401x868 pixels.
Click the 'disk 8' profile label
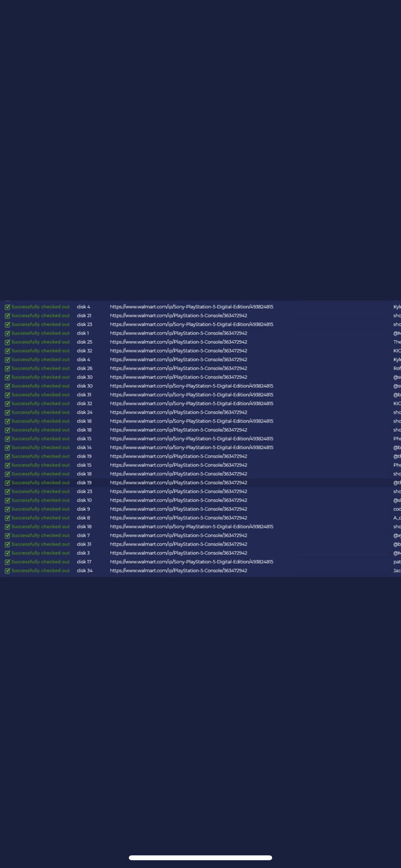(84, 518)
